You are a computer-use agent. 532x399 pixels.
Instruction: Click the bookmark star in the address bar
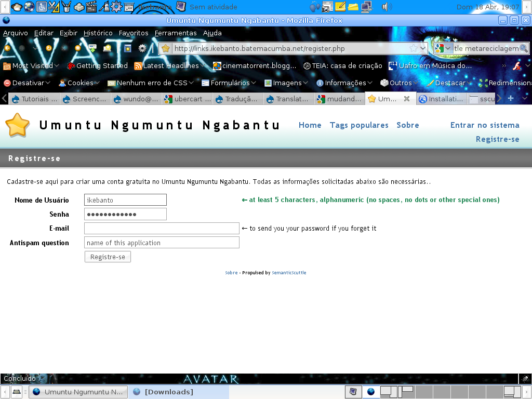point(413,48)
